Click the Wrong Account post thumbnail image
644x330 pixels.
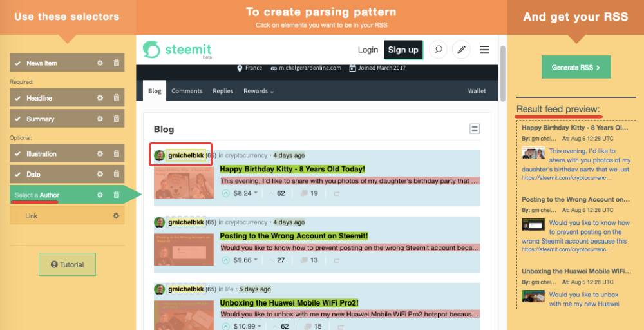(184, 249)
